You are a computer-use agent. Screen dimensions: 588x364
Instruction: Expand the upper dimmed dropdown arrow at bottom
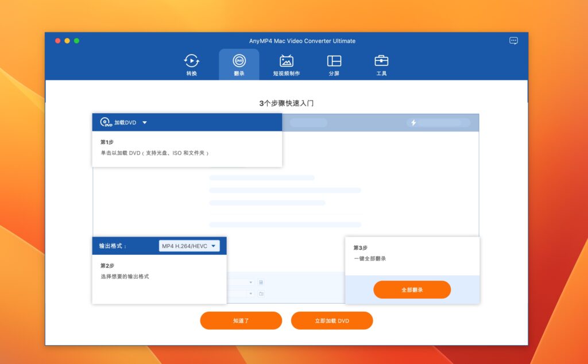pyautogui.click(x=251, y=282)
